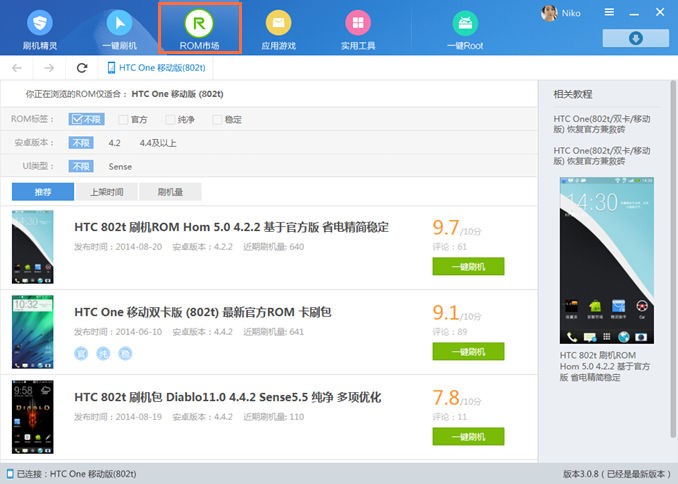Click 一键刷机 for Diablo11.0 ROM
Screen dimensions: 678x484
pos(468,436)
